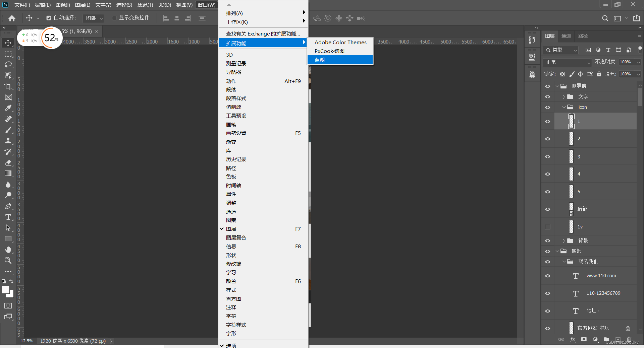Screen dimensions: 644x348
Task: Filter layers by text type icon
Action: 608,50
